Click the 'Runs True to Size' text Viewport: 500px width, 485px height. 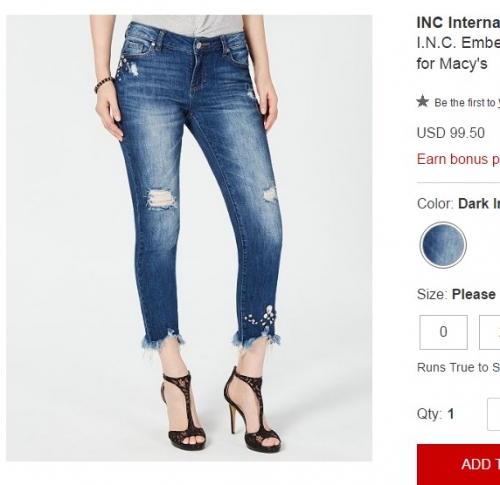coord(458,367)
